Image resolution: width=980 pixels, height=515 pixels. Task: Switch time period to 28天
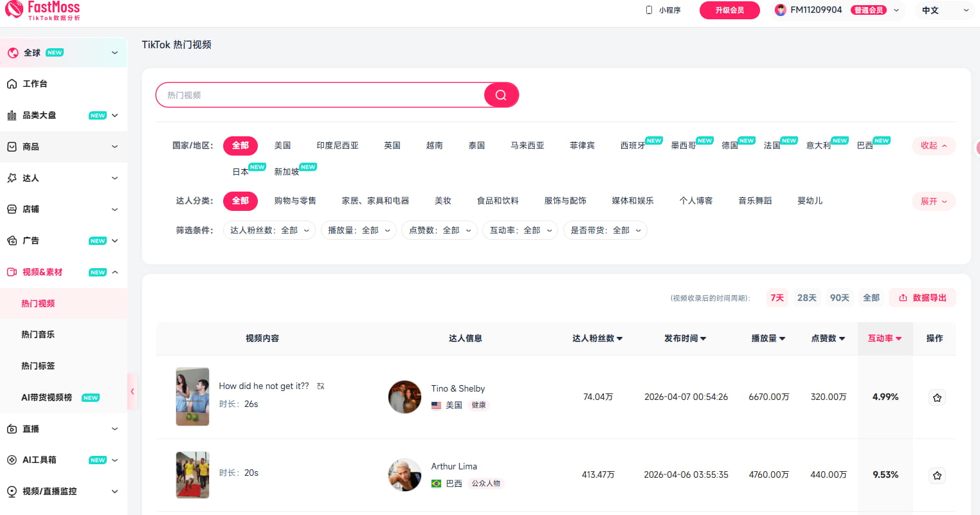pos(806,298)
